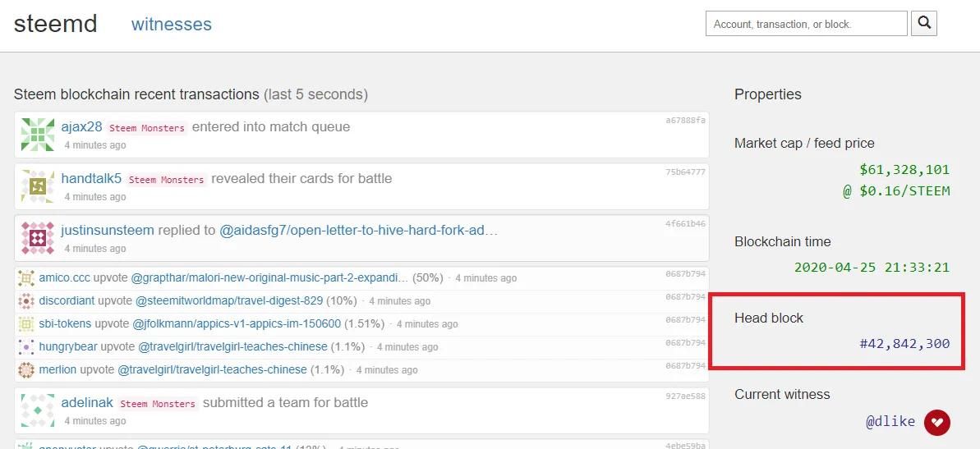Open sbi-tokens account link

[65, 323]
